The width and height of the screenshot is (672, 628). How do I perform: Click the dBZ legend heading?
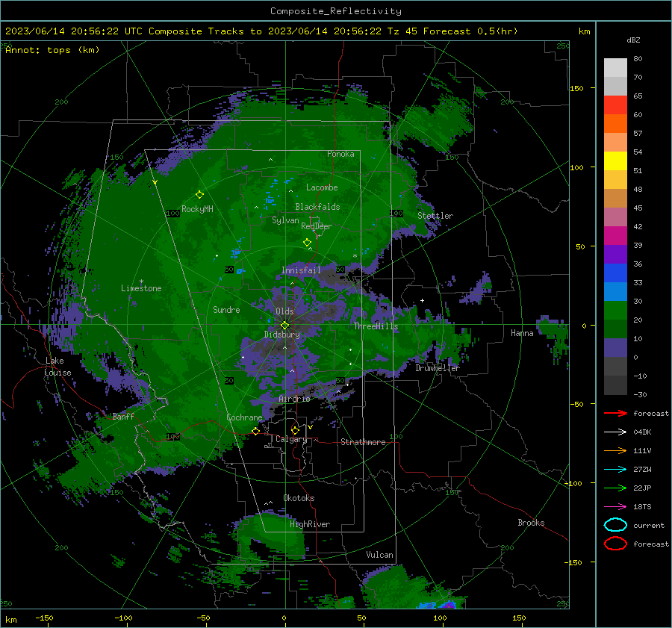633,40
